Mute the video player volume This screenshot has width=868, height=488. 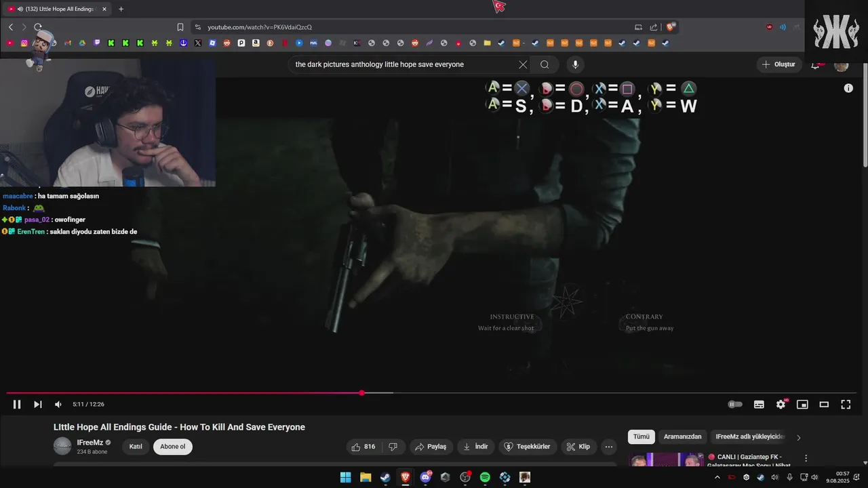tap(58, 405)
